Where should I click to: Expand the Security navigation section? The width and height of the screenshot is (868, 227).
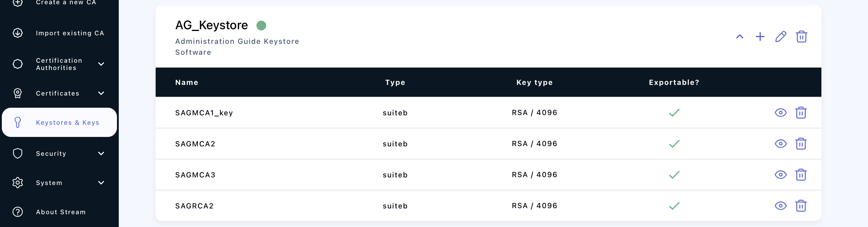(x=101, y=153)
